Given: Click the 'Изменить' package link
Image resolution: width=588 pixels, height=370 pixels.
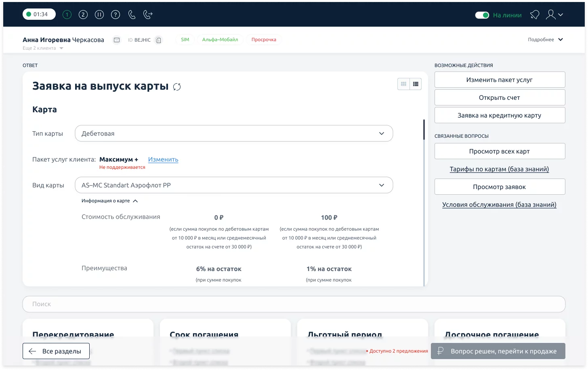Looking at the screenshot, I should tap(163, 160).
